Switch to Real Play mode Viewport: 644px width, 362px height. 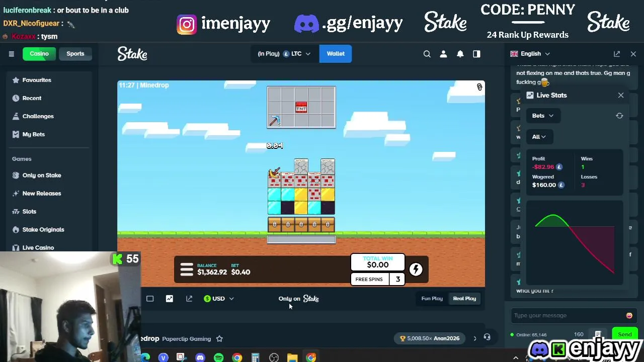click(x=464, y=299)
